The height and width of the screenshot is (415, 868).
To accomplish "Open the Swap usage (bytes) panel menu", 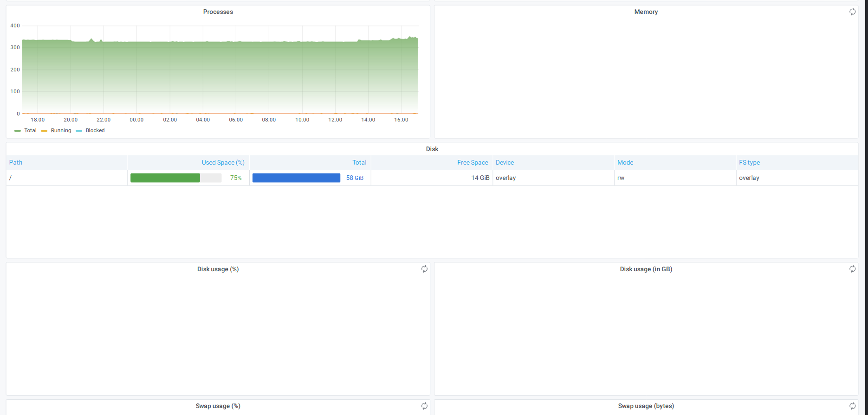I will [x=646, y=406].
